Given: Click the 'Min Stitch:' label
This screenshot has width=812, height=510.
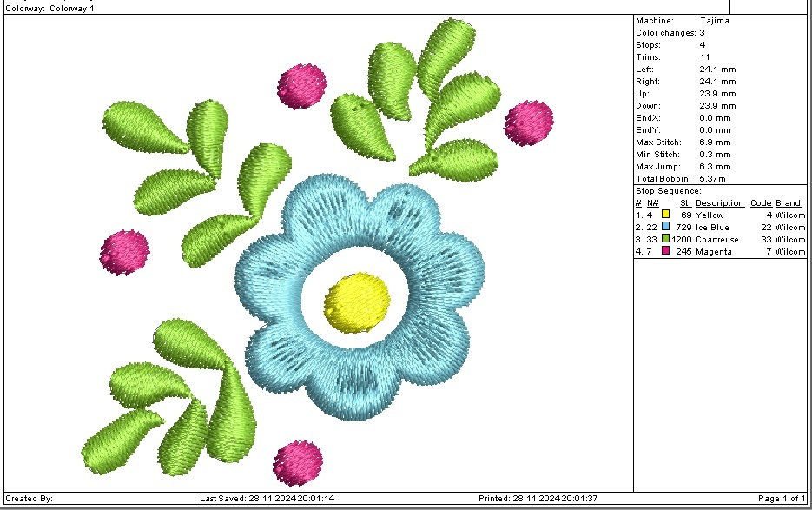Looking at the screenshot, I should point(657,155).
